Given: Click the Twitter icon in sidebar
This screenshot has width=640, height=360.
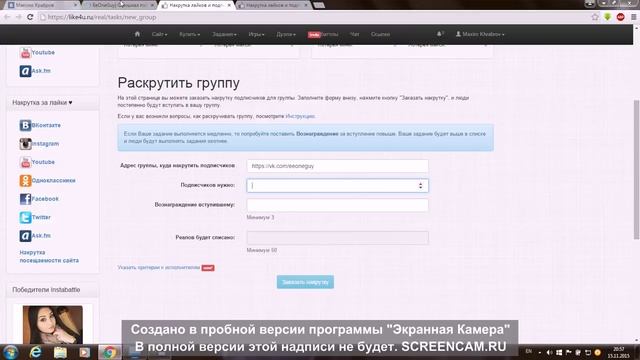Looking at the screenshot, I should point(25,217).
